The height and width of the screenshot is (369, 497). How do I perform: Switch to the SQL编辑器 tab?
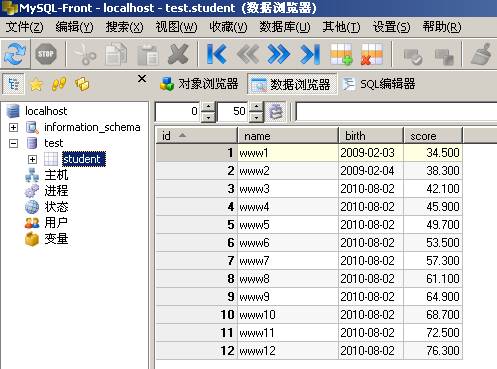tap(379, 84)
